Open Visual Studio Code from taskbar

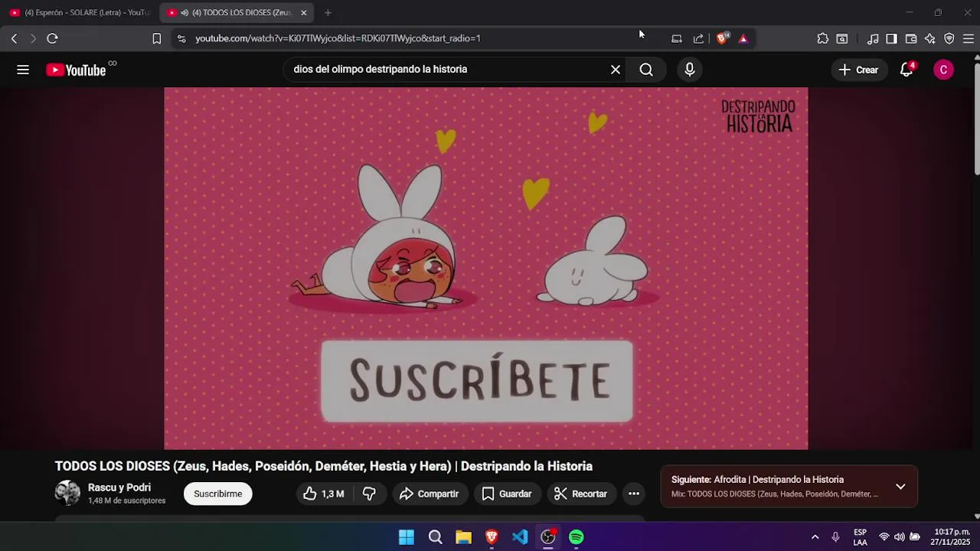click(x=520, y=537)
